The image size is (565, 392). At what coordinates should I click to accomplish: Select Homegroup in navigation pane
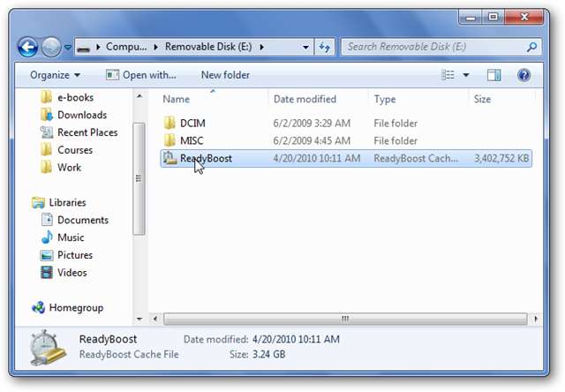click(x=76, y=308)
